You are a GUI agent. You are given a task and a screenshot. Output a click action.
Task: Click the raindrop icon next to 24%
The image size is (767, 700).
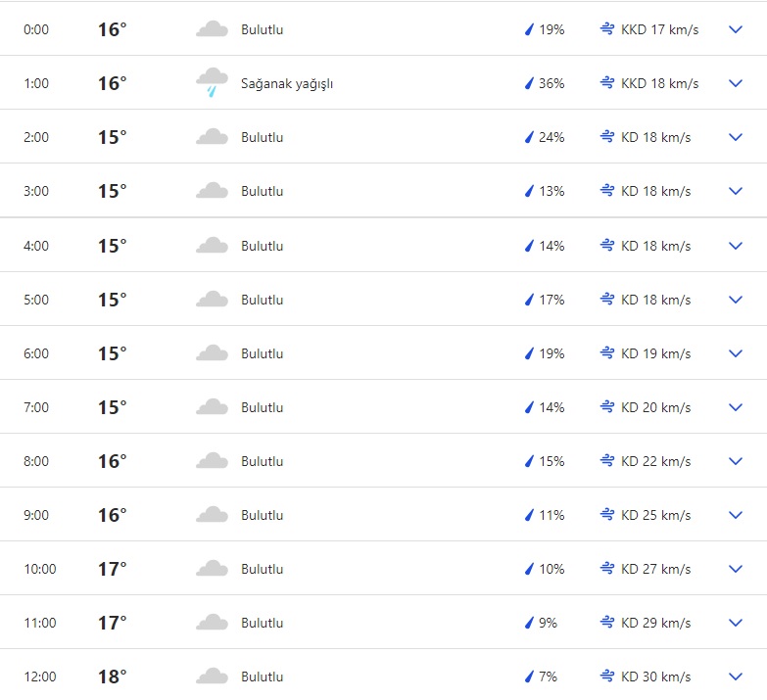(x=529, y=137)
